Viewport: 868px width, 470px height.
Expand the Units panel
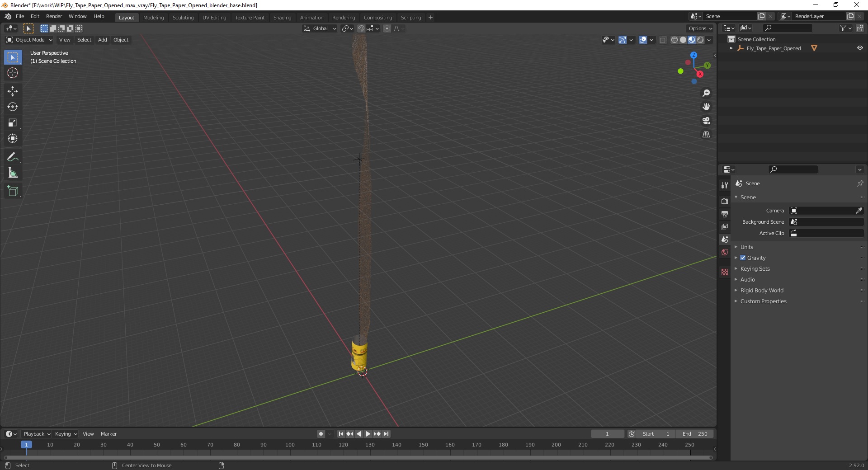pos(746,247)
